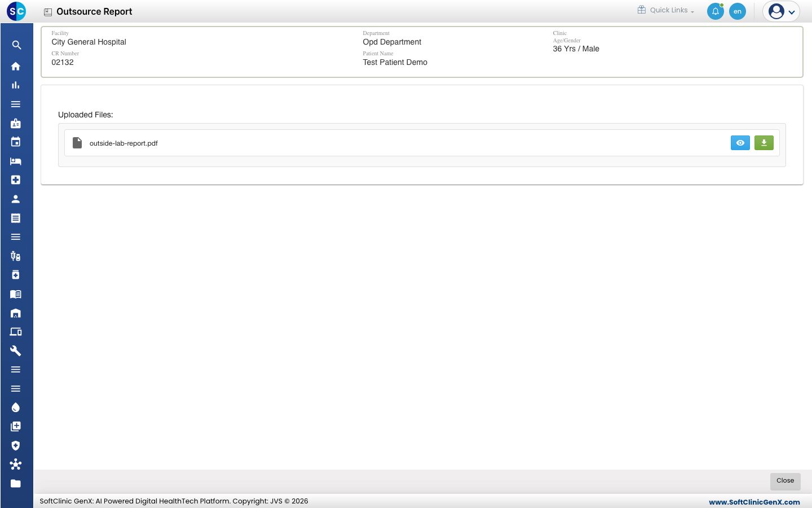Image resolution: width=812 pixels, height=508 pixels.
Task: Click the Outsource Report page title
Action: [x=94, y=11]
